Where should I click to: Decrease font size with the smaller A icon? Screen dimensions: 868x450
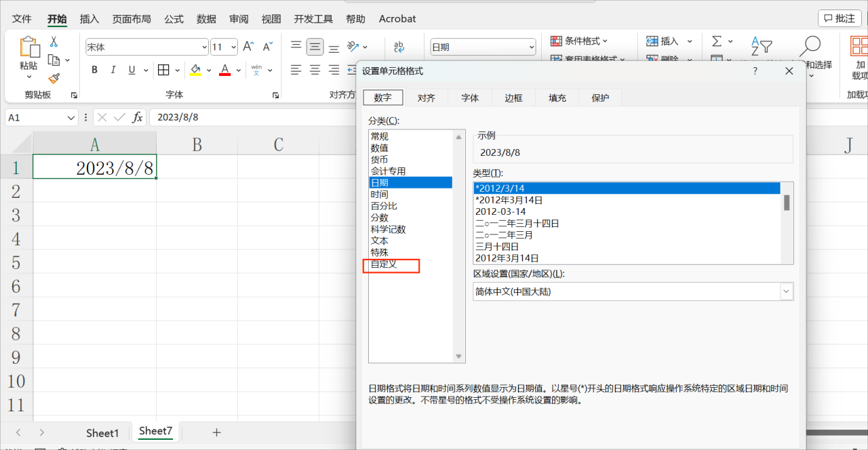(x=268, y=47)
